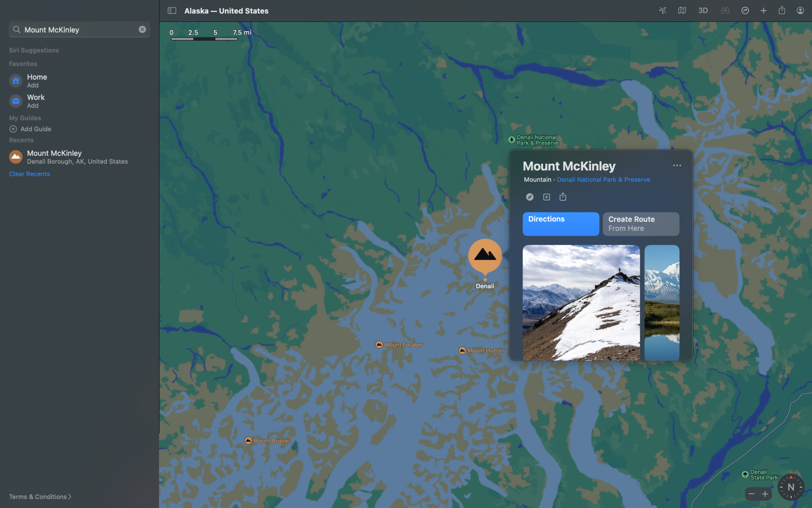Click the mountain photo thumbnail
Image resolution: width=812 pixels, height=508 pixels.
(581, 302)
